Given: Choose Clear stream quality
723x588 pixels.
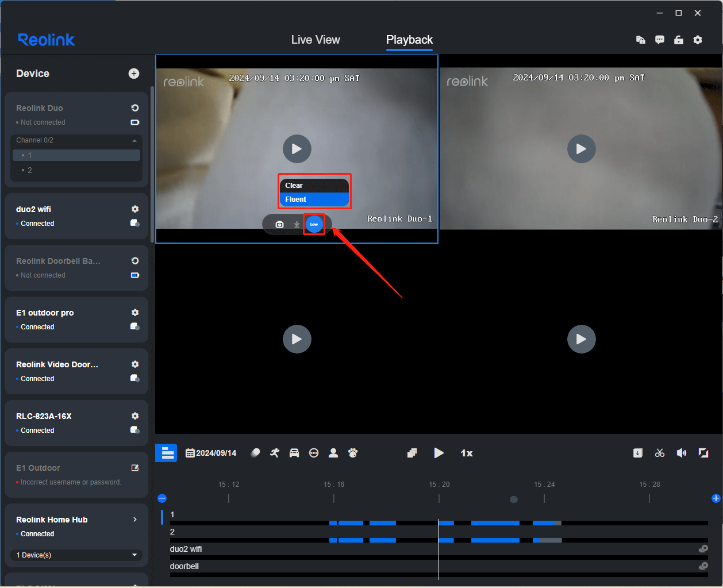Looking at the screenshot, I should (314, 185).
